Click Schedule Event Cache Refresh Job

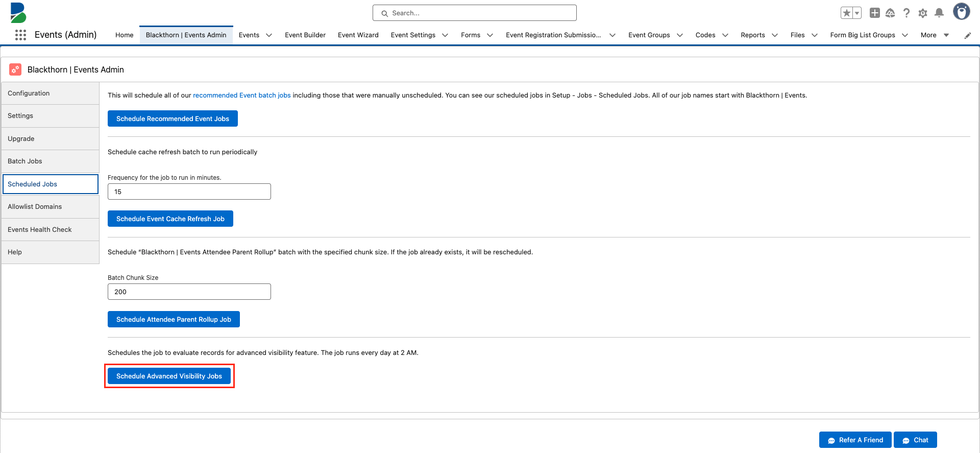pyautogui.click(x=170, y=219)
